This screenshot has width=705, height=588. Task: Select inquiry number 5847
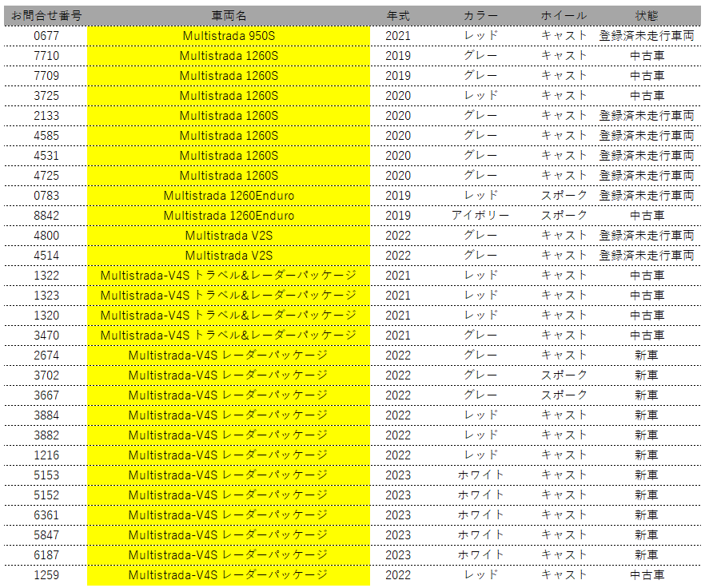(x=46, y=535)
